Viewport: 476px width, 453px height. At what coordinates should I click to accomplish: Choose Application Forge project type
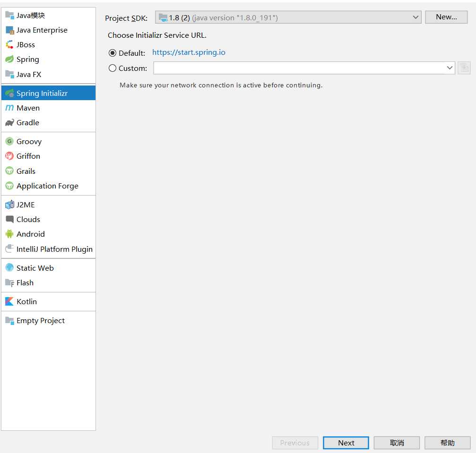pos(48,186)
